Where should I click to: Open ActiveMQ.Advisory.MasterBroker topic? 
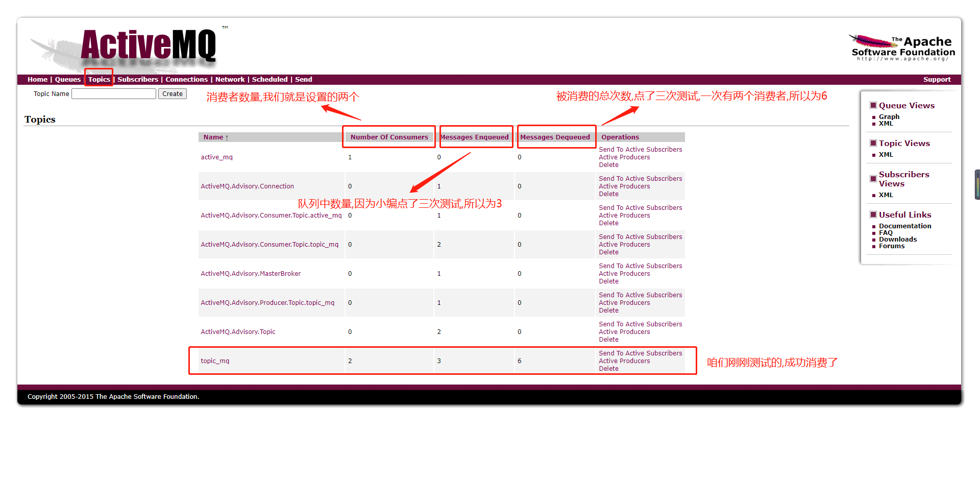tap(251, 274)
